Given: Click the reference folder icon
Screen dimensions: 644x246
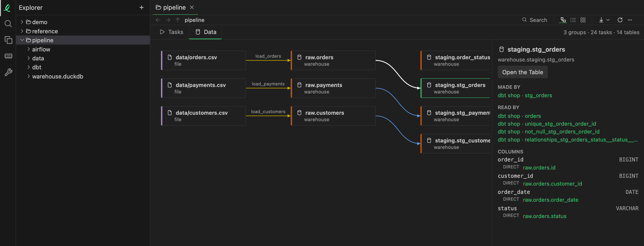Looking at the screenshot, I should (28, 31).
